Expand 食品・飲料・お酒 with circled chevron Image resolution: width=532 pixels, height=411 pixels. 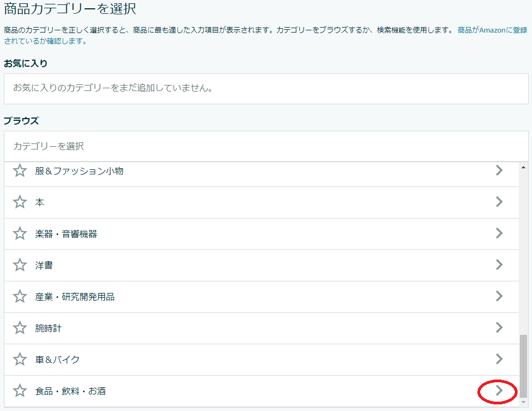tap(499, 391)
